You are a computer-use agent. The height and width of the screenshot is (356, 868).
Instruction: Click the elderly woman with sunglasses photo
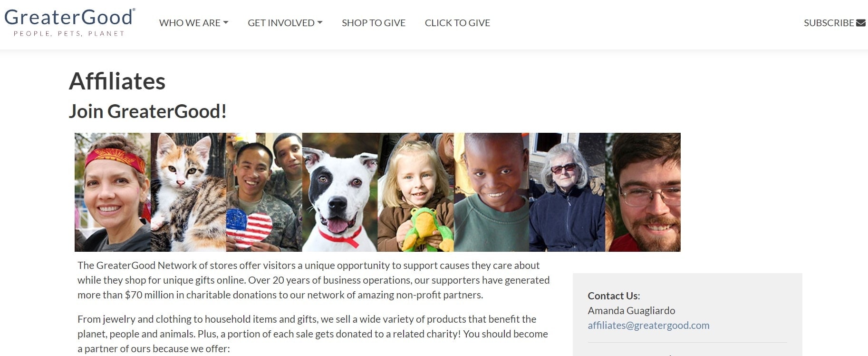(x=567, y=192)
